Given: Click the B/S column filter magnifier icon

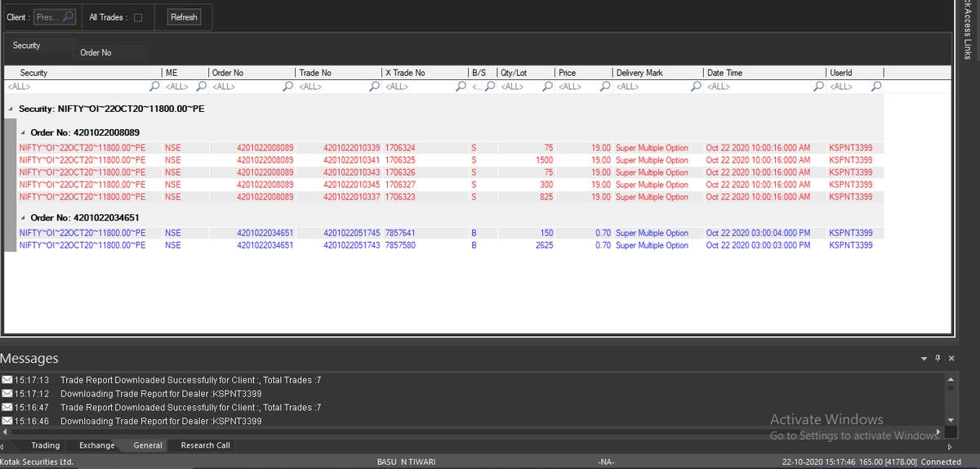Looking at the screenshot, I should [x=489, y=87].
